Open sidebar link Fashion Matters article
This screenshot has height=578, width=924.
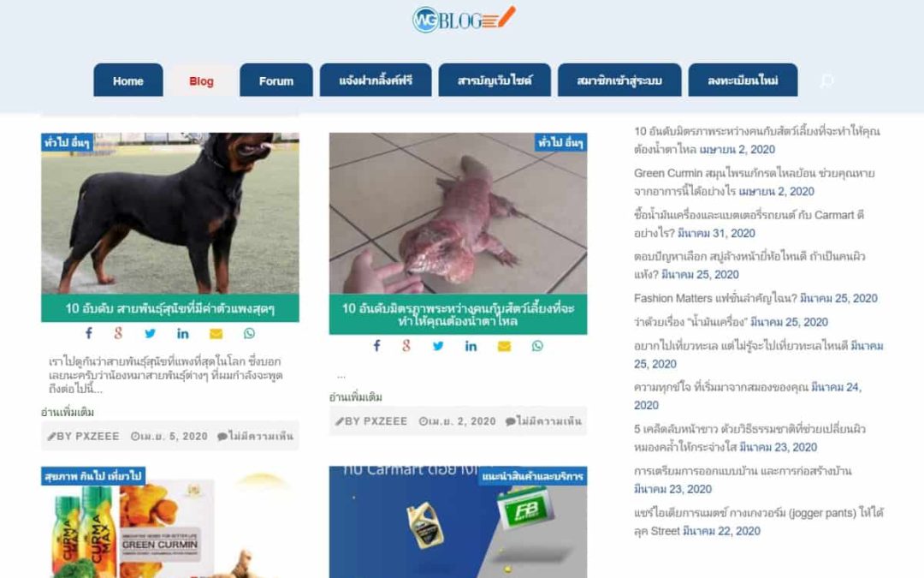pyautogui.click(x=714, y=299)
